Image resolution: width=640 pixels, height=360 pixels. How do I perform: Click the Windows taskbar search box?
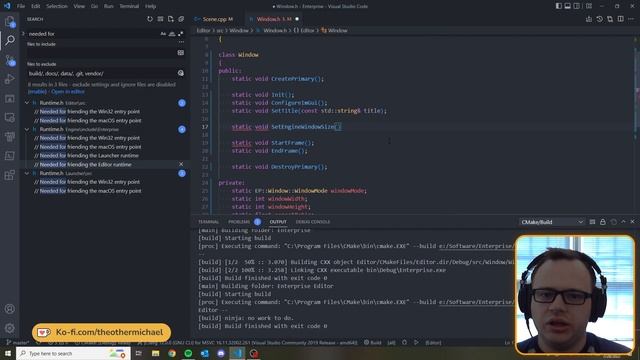coord(73,353)
